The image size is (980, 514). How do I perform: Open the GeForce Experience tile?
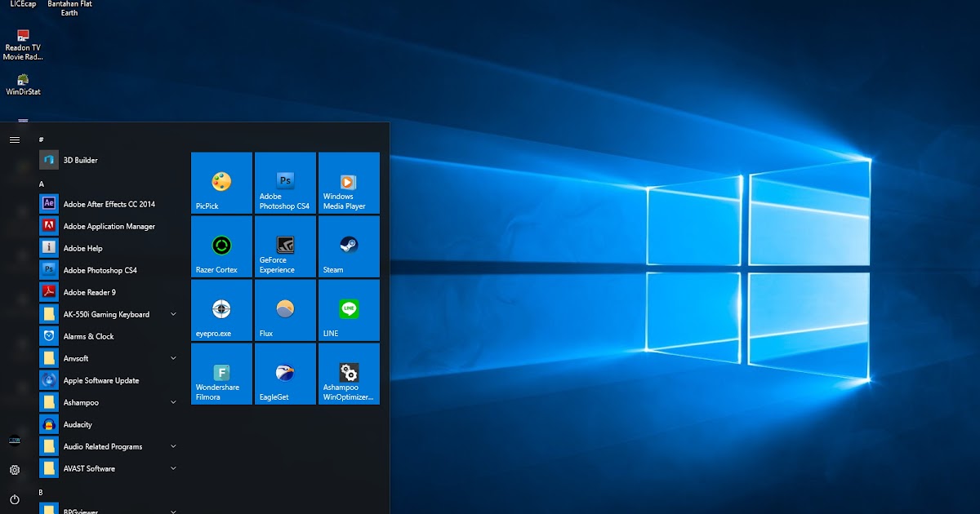pos(285,246)
